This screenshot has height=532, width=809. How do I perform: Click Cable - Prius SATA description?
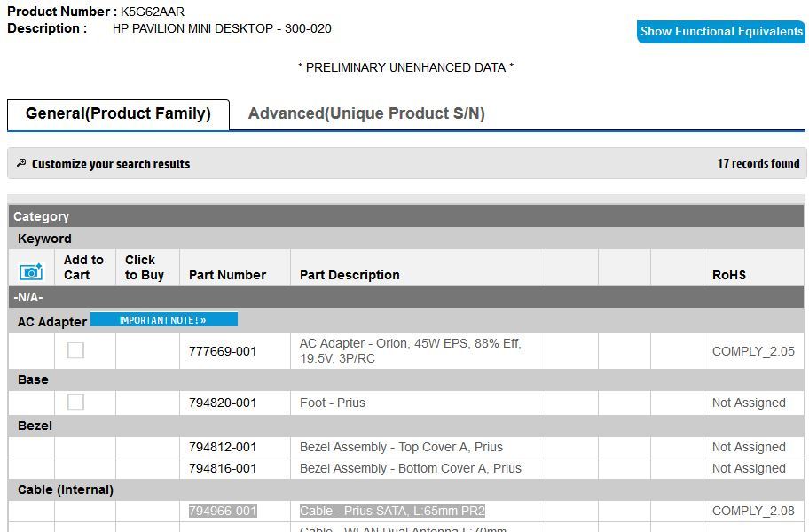(392, 511)
